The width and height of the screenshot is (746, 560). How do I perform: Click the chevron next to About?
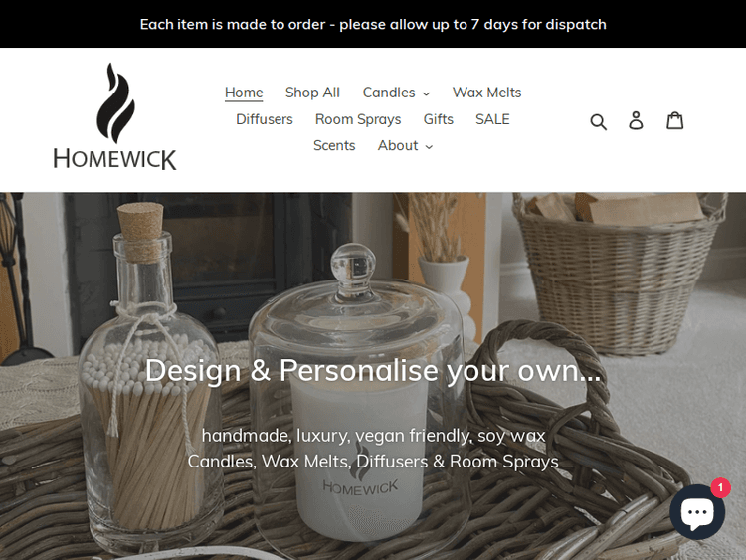(429, 147)
